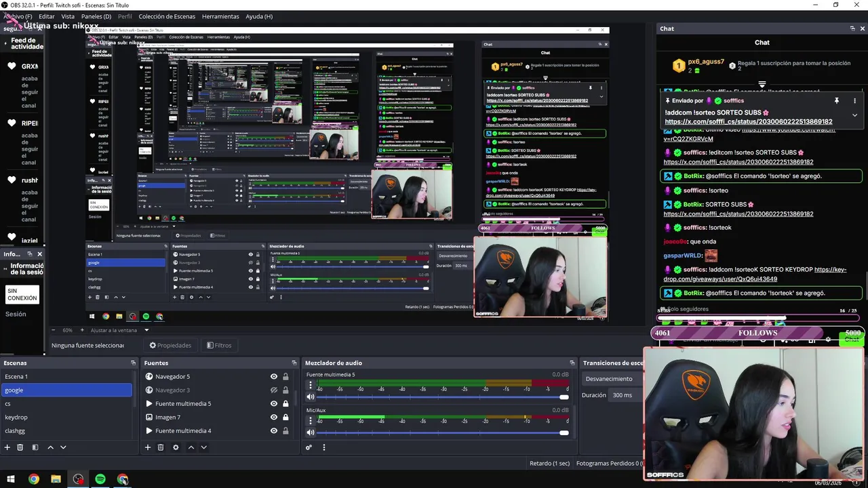
Task: Float the Fuentes dock panel
Action: tap(294, 363)
